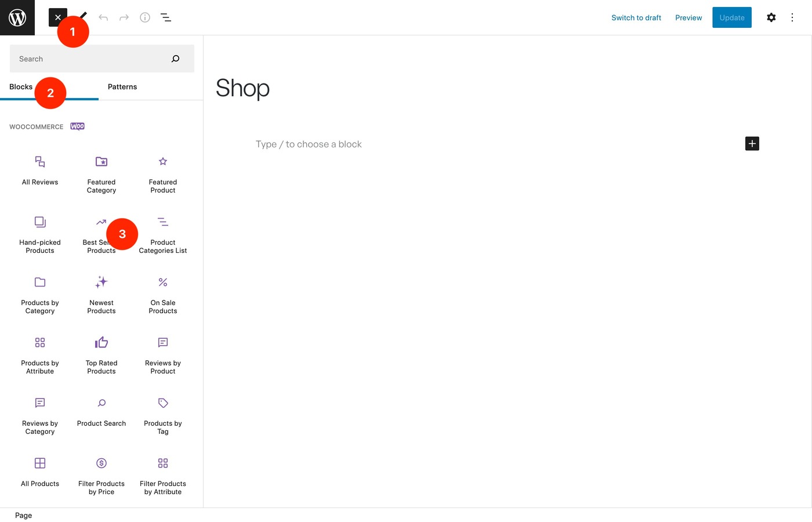The height and width of the screenshot is (522, 812).
Task: Add the Filter Products by Price block
Action: [101, 476]
